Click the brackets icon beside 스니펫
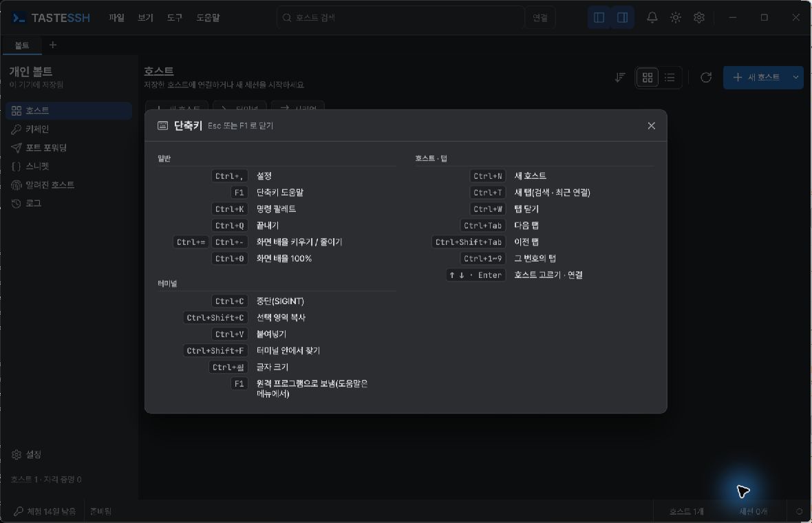 [x=17, y=167]
